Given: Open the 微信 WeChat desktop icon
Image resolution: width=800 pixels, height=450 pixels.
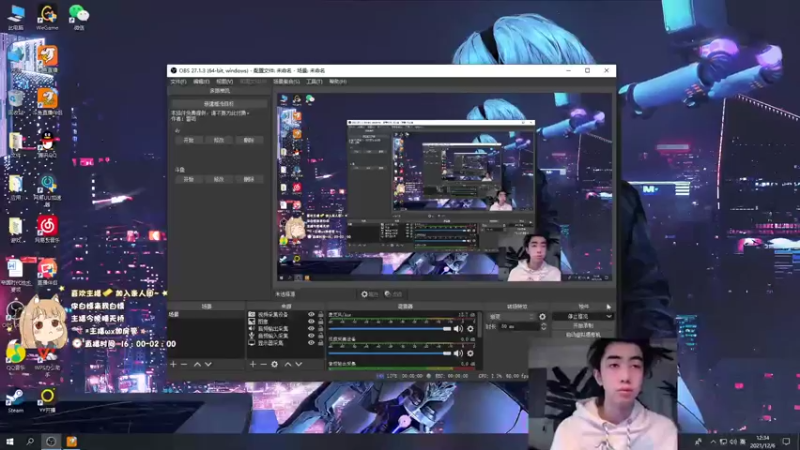Looking at the screenshot, I should [79, 17].
